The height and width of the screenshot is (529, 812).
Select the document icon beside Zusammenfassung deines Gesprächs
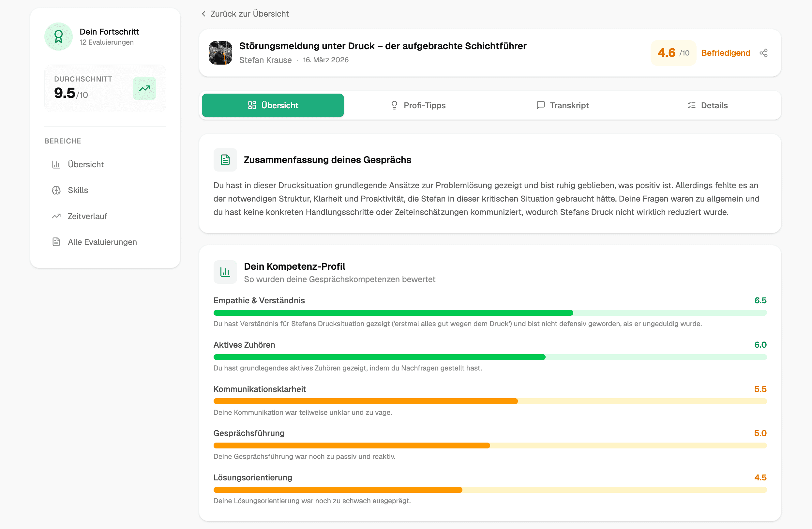[x=225, y=159]
